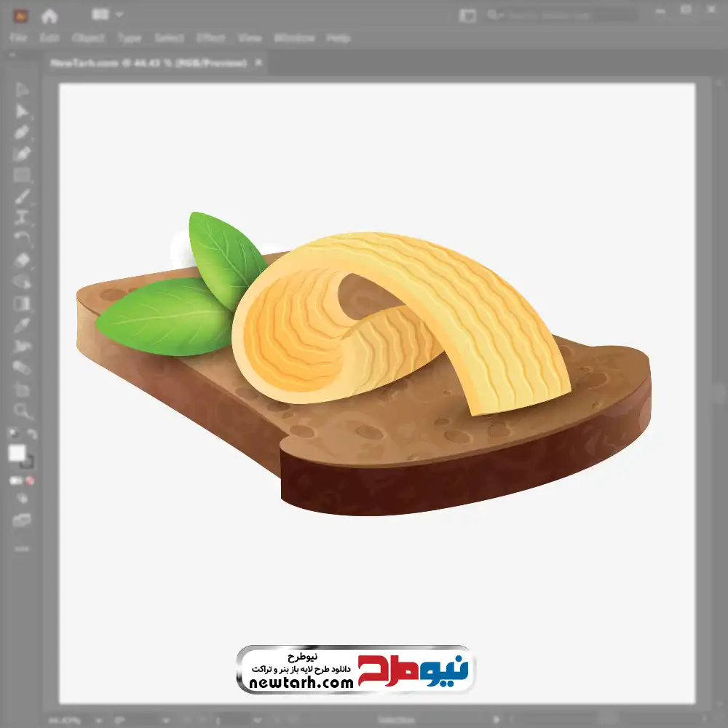Select the Direct Selection tool
This screenshot has height=728, width=728.
click(x=22, y=111)
